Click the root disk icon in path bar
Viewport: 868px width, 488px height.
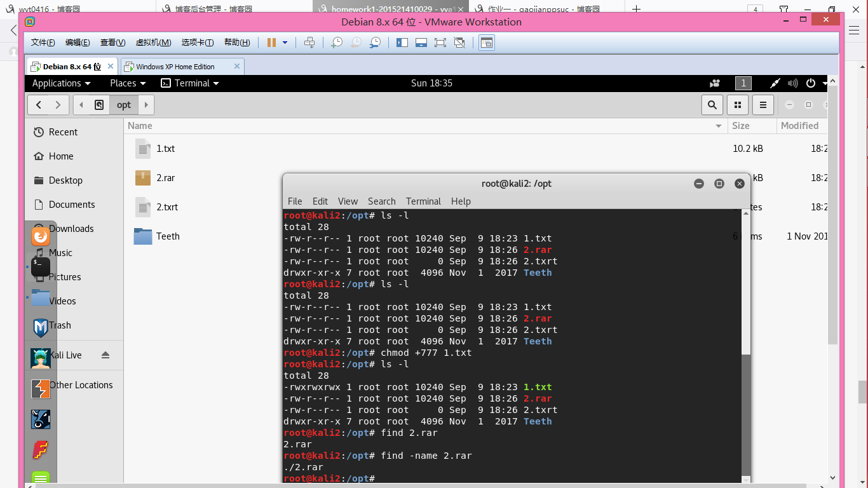[99, 105]
